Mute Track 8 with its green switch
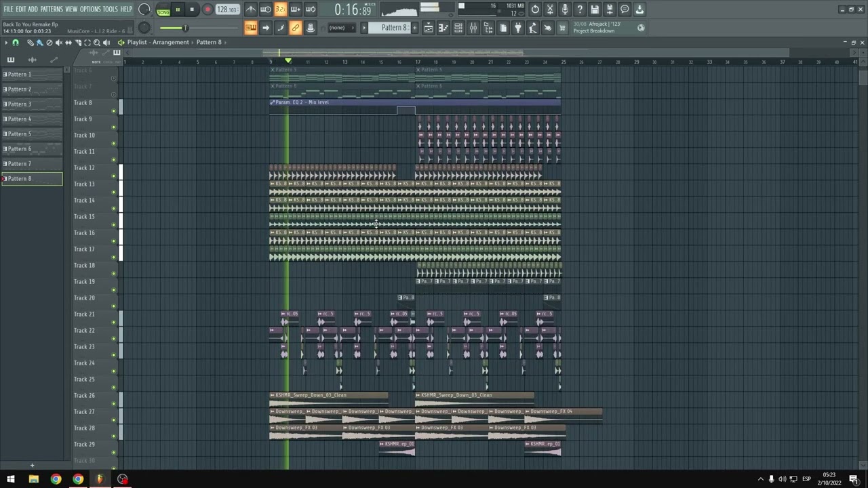Screen dimensions: 868x488 click(113, 110)
